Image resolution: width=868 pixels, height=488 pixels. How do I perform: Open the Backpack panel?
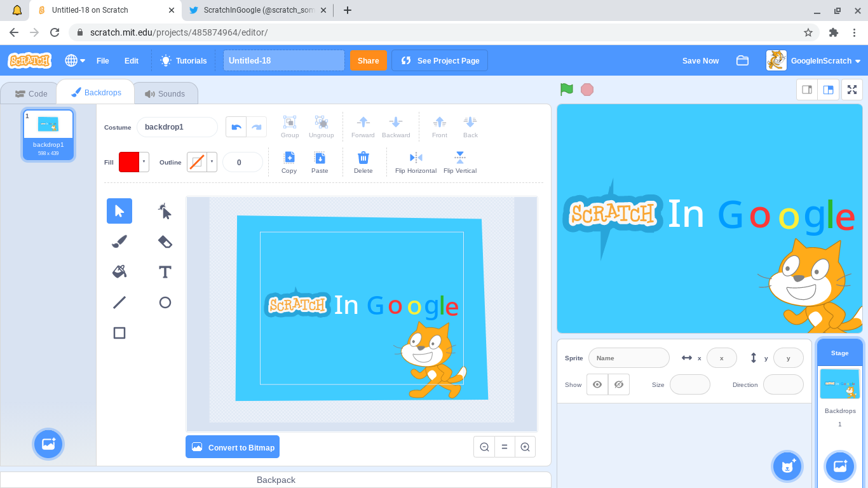[276, 480]
